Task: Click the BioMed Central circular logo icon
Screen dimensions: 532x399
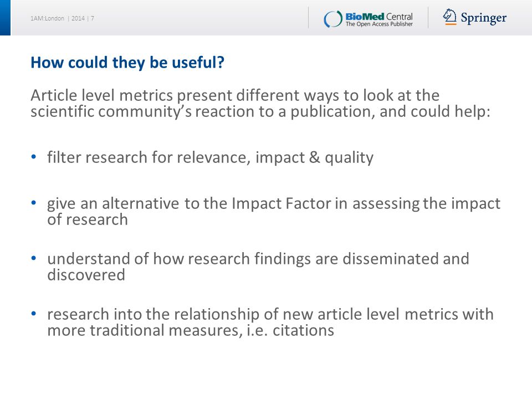Action: [x=333, y=19]
